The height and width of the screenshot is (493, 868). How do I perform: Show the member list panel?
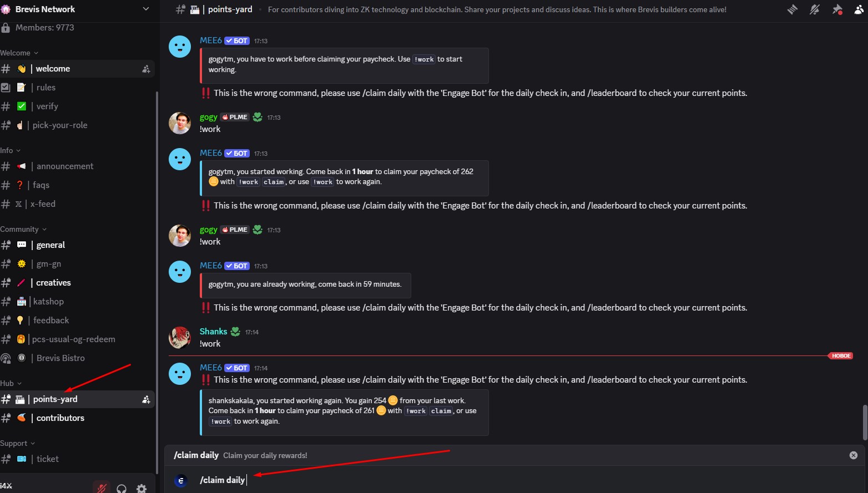coord(859,9)
